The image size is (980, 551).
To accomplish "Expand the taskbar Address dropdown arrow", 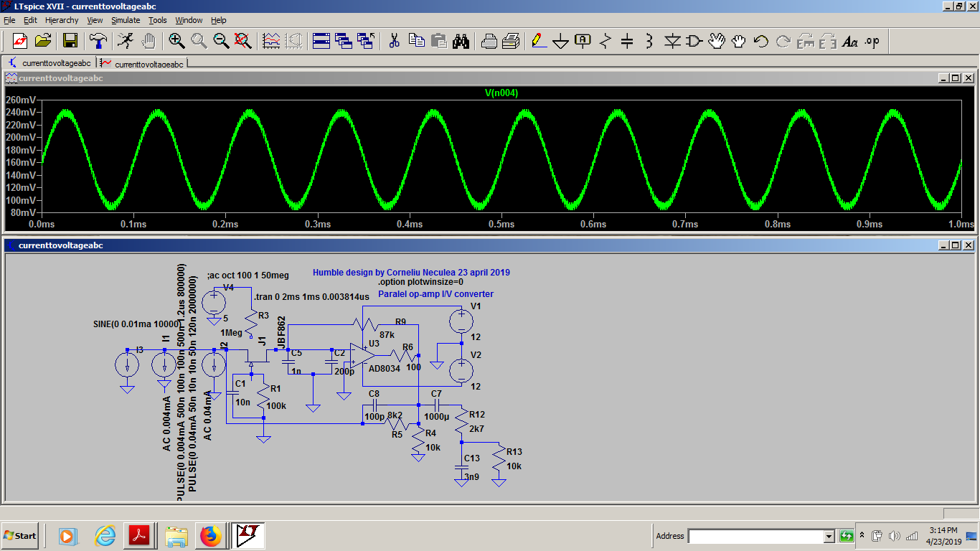I will click(829, 536).
